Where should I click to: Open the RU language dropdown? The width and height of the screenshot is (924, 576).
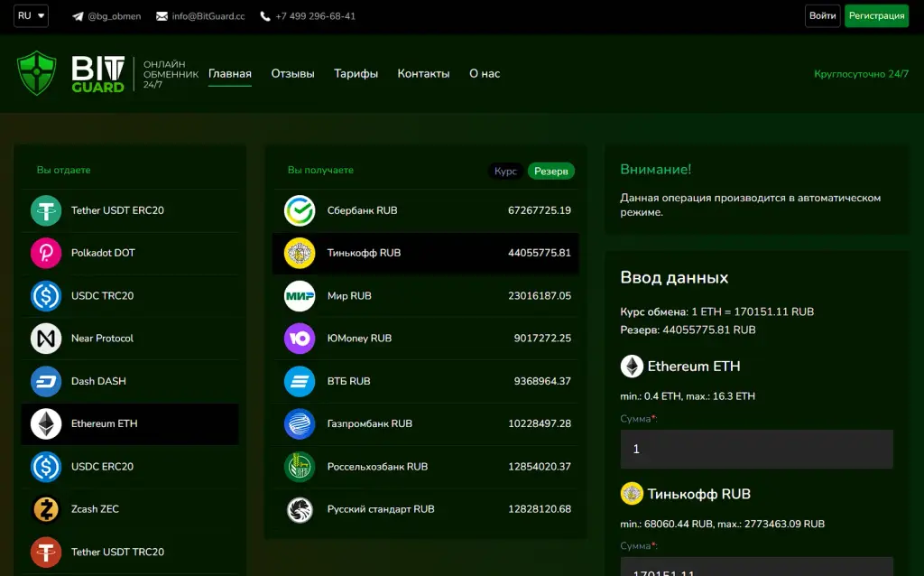coord(32,16)
